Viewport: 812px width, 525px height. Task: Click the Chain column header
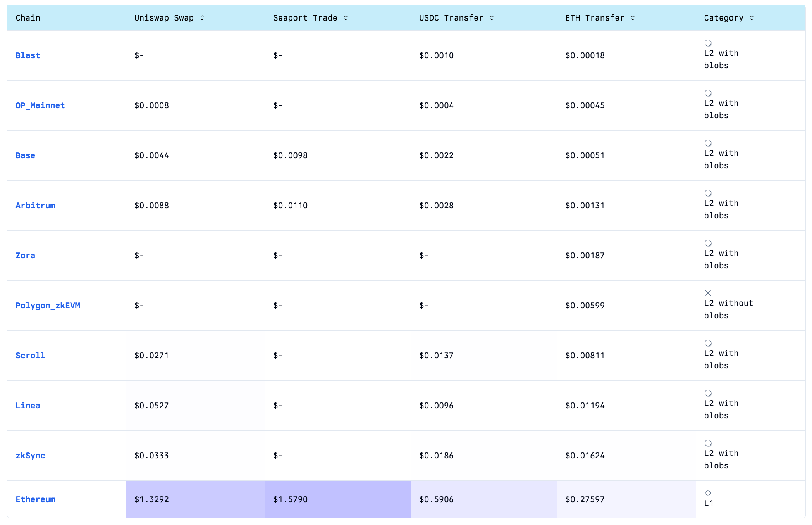coord(28,18)
